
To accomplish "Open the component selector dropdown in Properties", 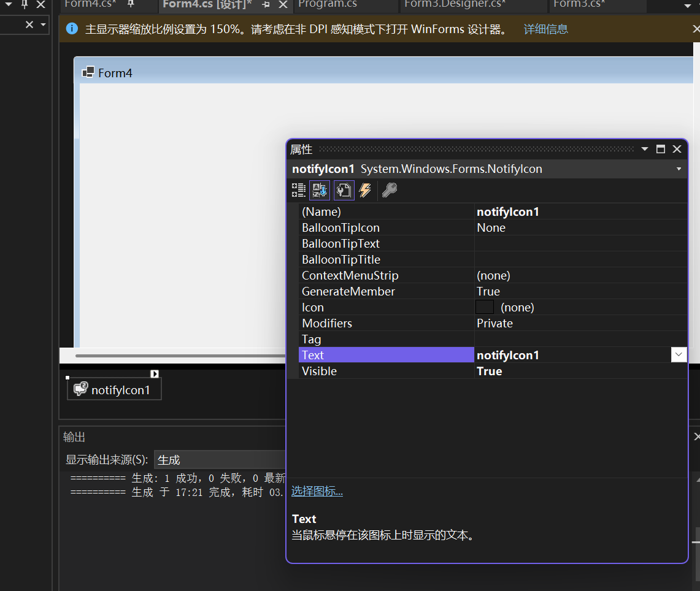I will (x=678, y=169).
